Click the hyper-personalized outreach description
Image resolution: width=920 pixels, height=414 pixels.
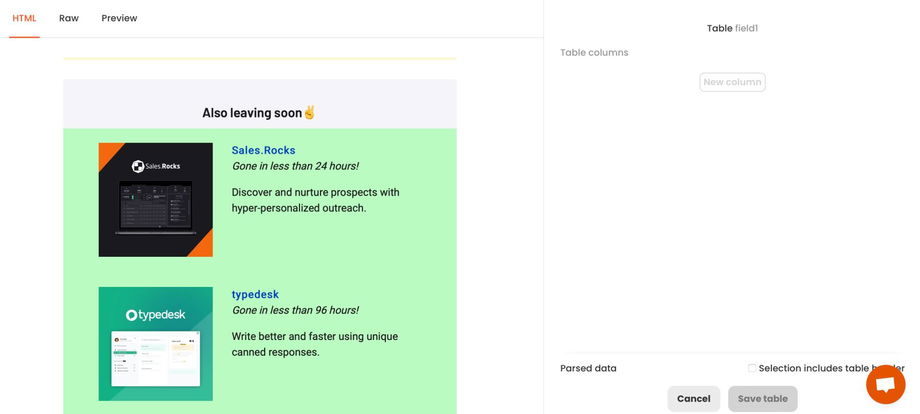(315, 200)
